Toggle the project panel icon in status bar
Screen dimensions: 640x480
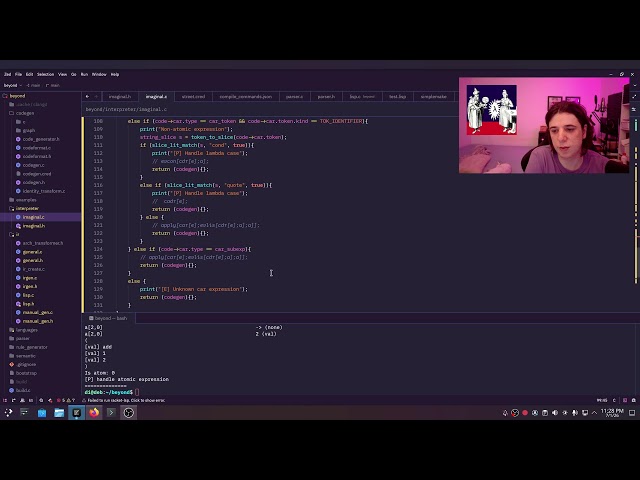5,400
